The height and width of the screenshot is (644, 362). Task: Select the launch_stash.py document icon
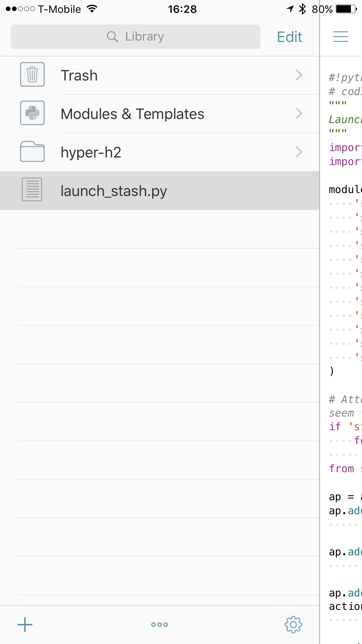32,190
